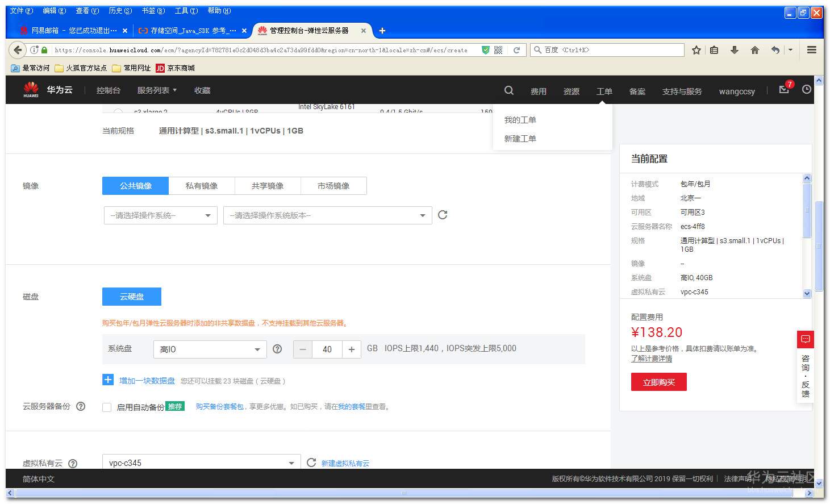
Task: Open the console search magnifier icon
Action: (509, 90)
